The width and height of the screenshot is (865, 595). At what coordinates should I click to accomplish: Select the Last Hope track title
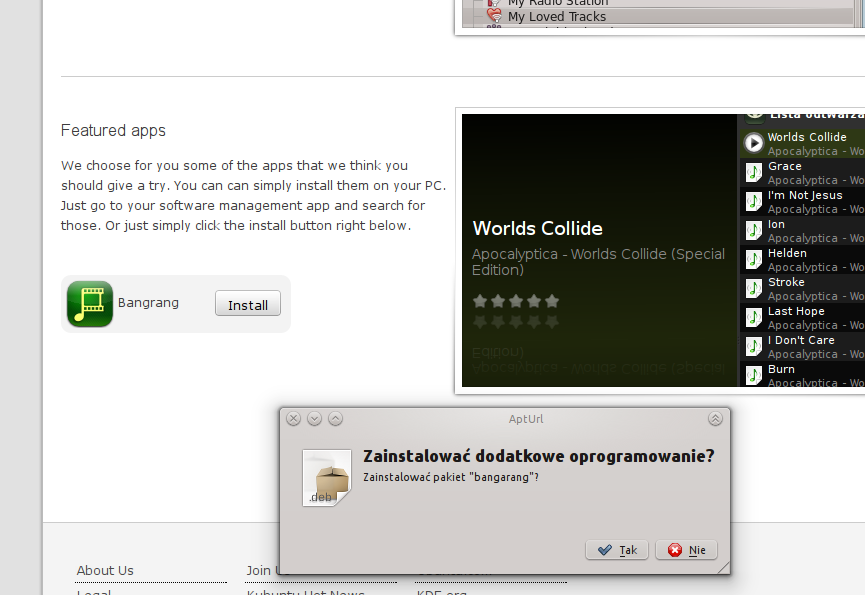(796, 311)
